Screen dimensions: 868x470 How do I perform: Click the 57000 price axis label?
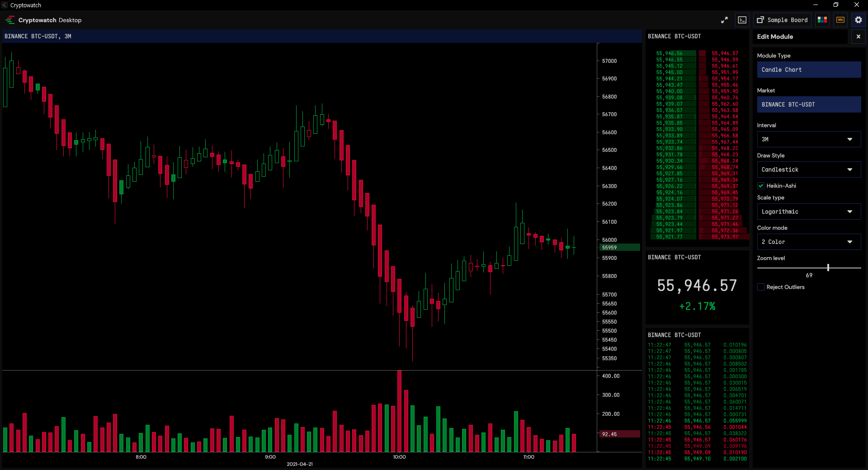(x=609, y=61)
